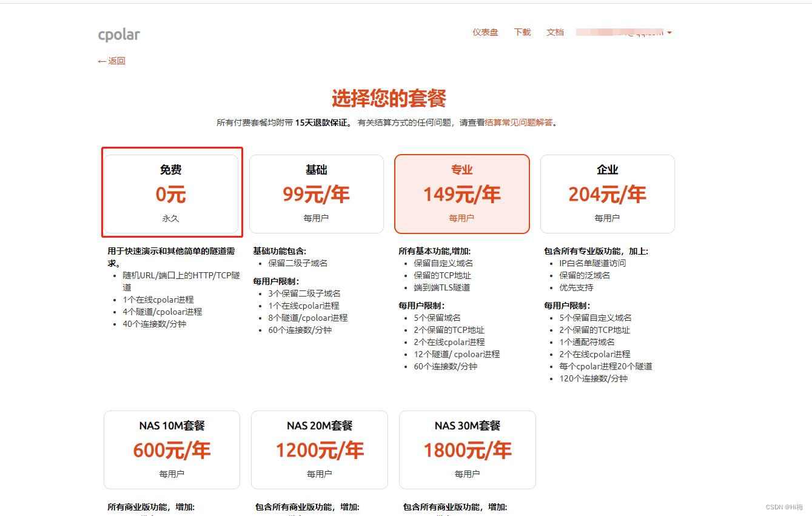
Task: Click 保留的泛域名 list item
Action: 585,275
